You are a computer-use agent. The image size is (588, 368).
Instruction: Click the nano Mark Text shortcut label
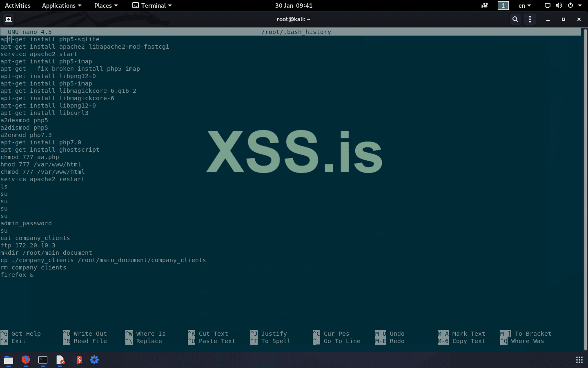469,334
